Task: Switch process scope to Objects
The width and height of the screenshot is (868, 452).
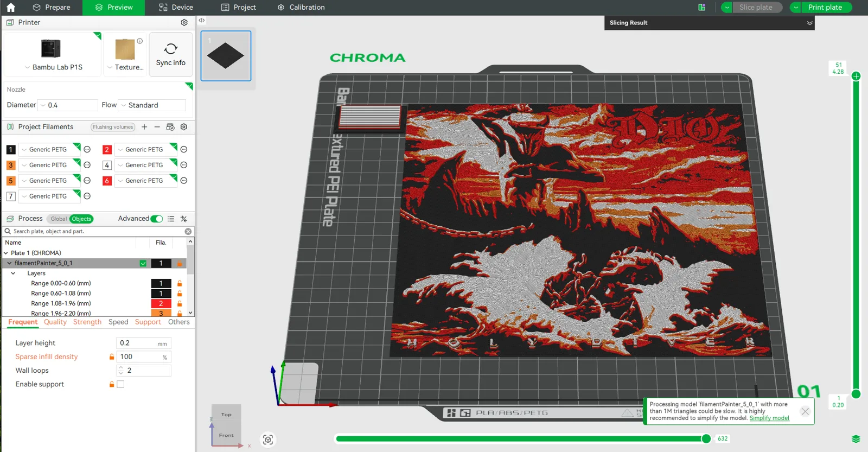Action: (x=81, y=219)
